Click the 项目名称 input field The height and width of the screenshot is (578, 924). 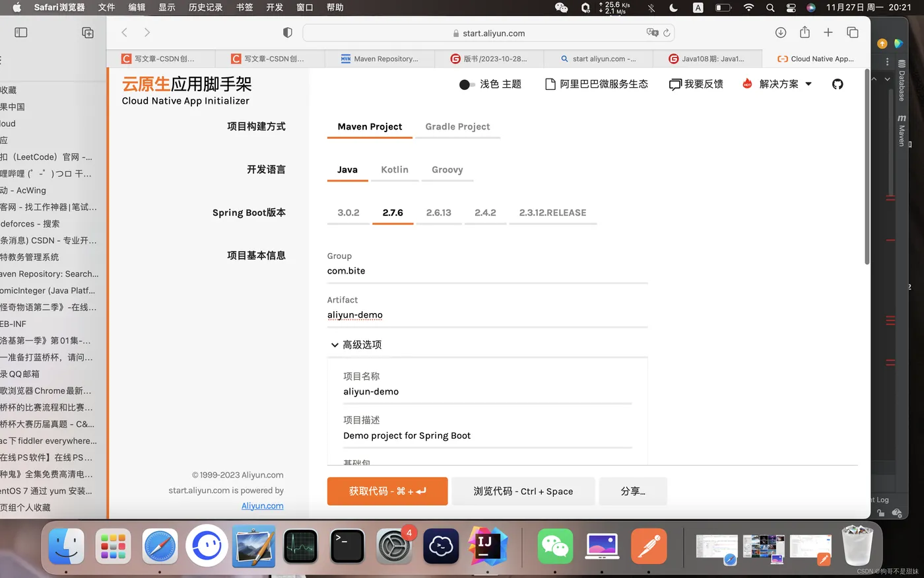pyautogui.click(x=488, y=392)
